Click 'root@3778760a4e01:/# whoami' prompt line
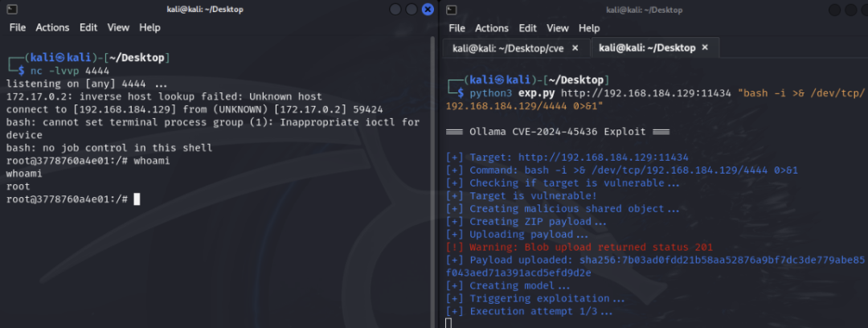868x328 pixels. coord(88,161)
